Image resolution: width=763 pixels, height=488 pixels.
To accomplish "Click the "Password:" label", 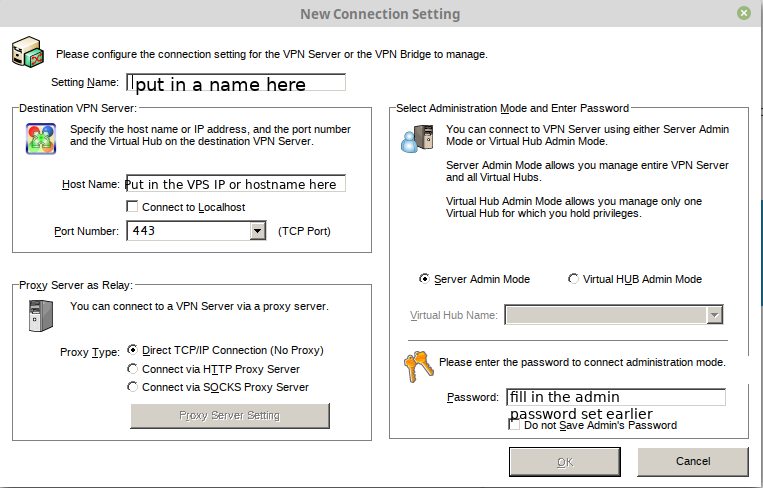I will pyautogui.click(x=472, y=398).
